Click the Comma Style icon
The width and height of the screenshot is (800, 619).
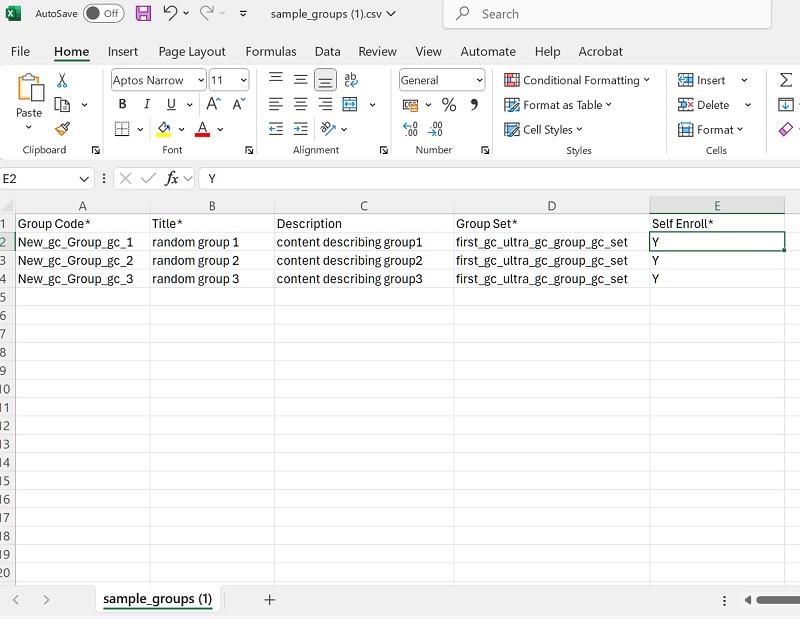click(472, 103)
